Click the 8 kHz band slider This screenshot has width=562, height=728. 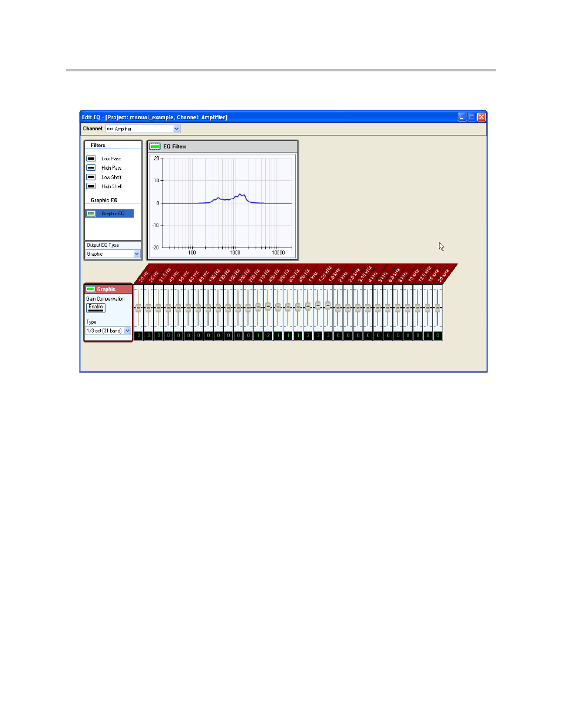[x=398, y=308]
